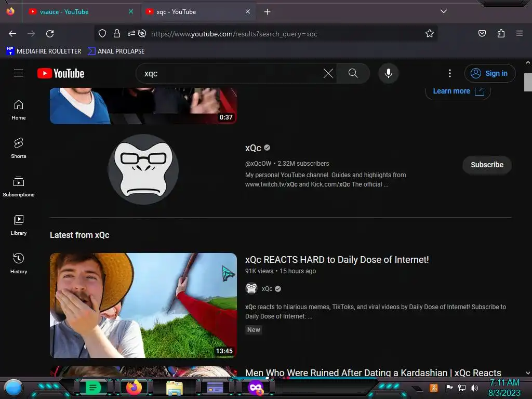Start voice search with the microphone icon
532x399 pixels.
coord(389,73)
